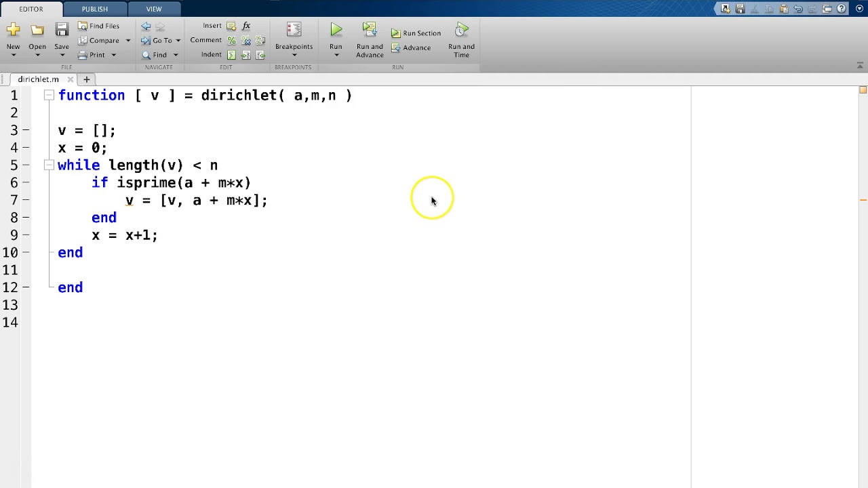868x488 pixels.
Task: Click the new shortcut icon in quick access
Action: pos(725,9)
